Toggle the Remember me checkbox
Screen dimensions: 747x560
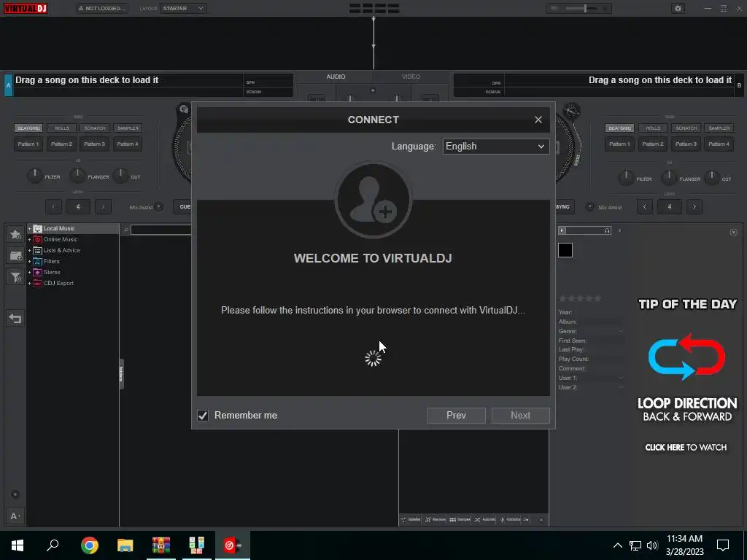[x=203, y=415]
